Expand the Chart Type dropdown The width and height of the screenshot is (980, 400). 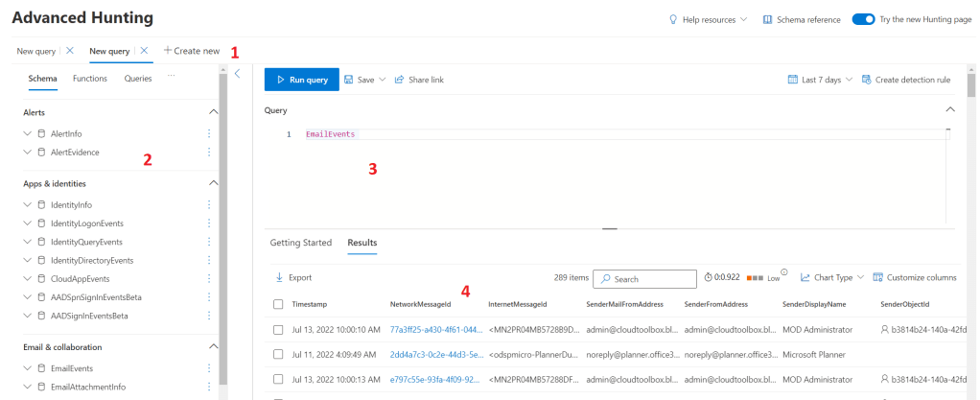pos(831,277)
